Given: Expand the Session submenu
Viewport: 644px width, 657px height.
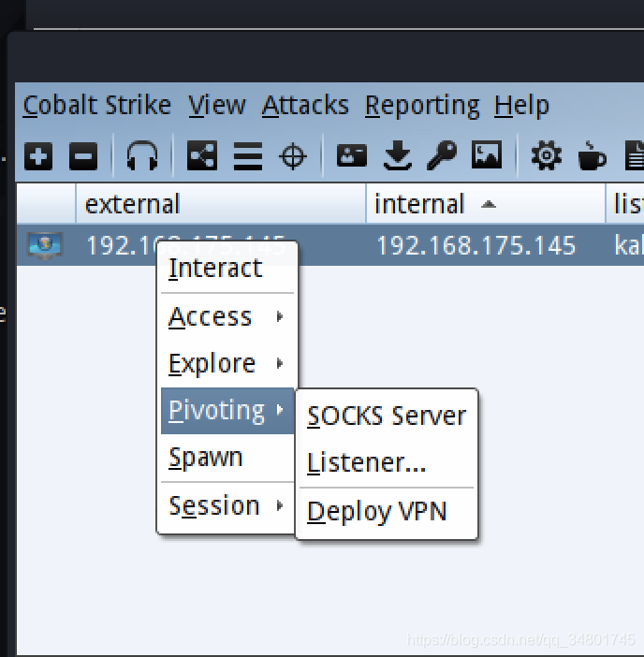Looking at the screenshot, I should [x=227, y=505].
